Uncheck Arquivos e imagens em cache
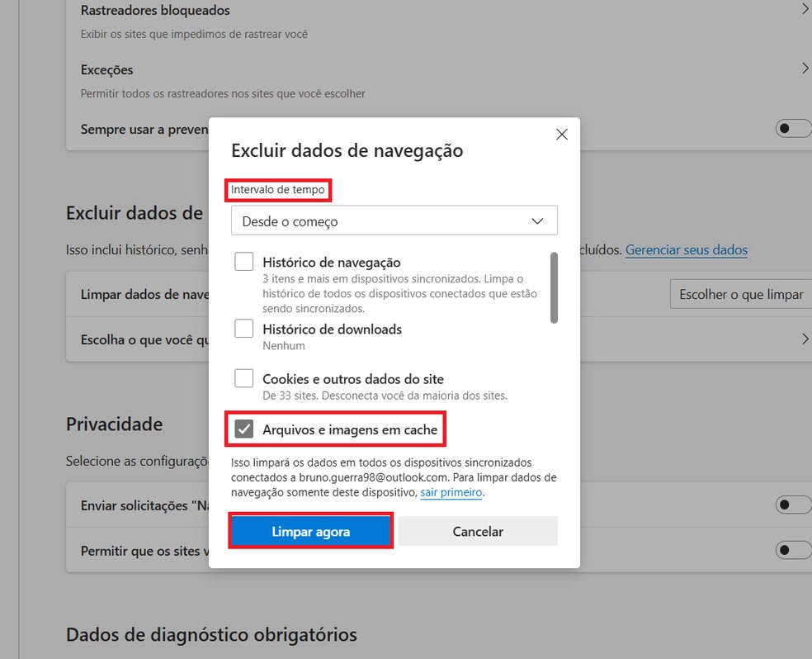The image size is (812, 659). 243,428
